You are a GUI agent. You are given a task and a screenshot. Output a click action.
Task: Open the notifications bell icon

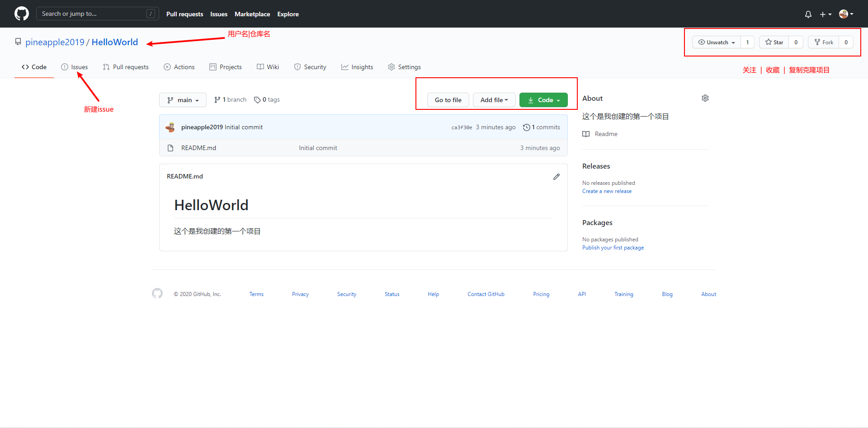[808, 14]
